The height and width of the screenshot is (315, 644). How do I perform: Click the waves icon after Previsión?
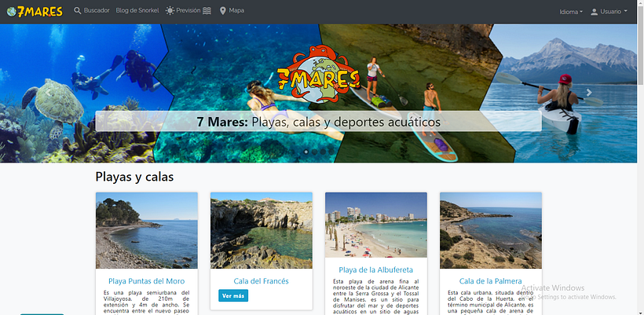pos(207,11)
